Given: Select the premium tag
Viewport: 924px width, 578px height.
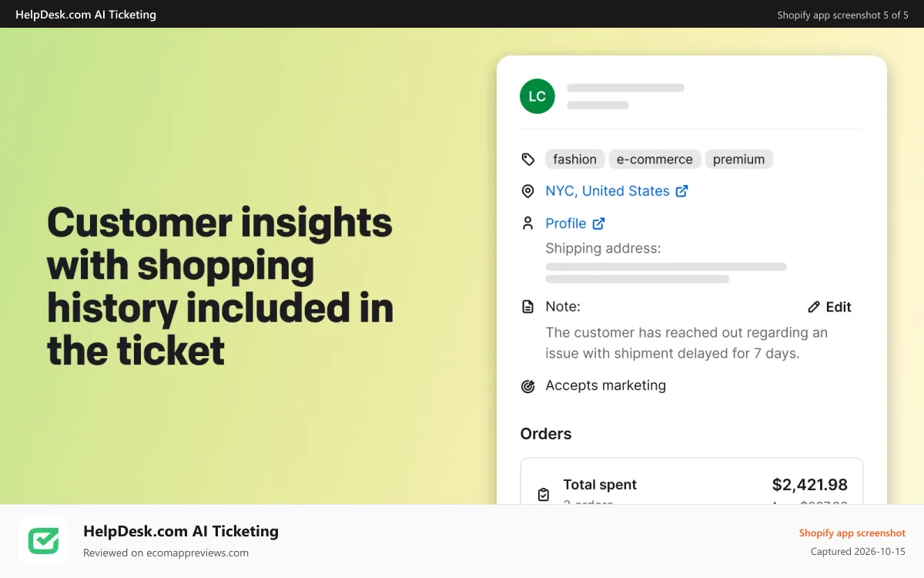Looking at the screenshot, I should (x=739, y=160).
